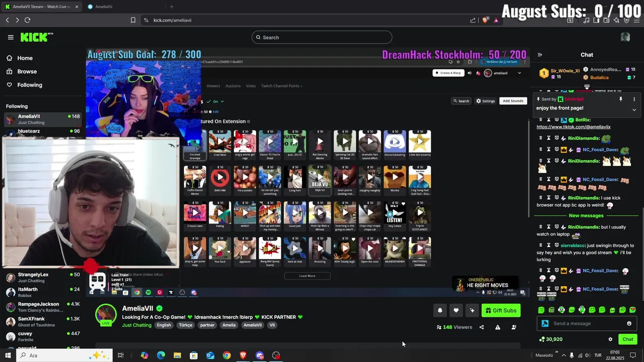Click the Türkçe tag
The width and height of the screenshot is (644, 362).
[186, 325]
